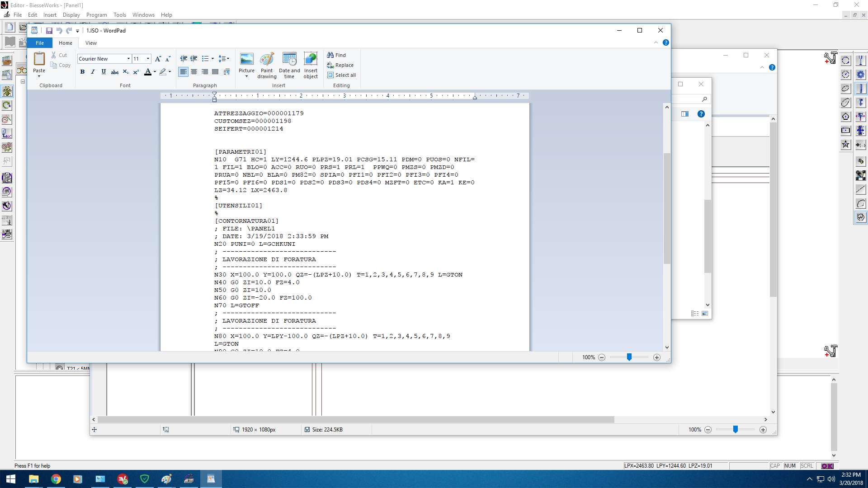Open the BiesseWorks Program menu
The width and height of the screenshot is (868, 488).
97,15
